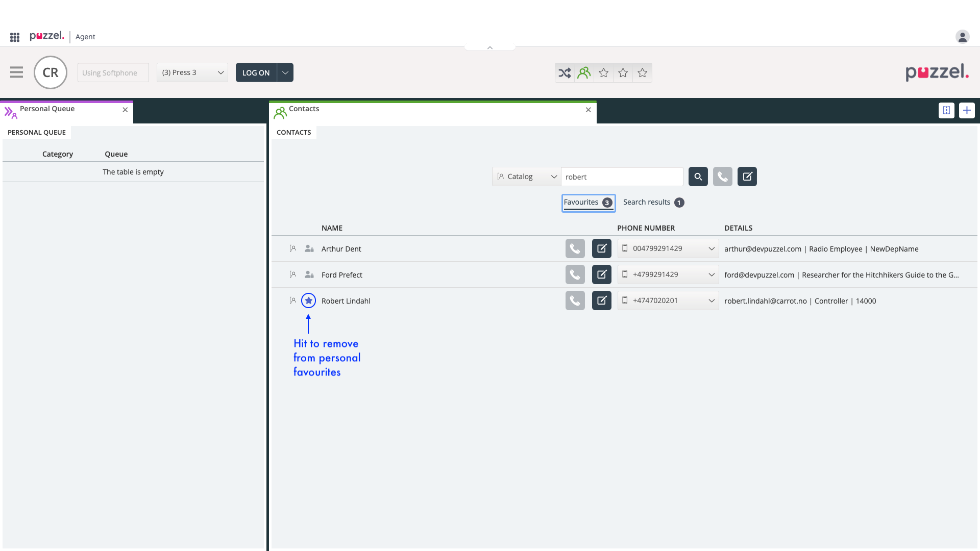Click the queue shuffle icon in toolbar
Screen dimensions: 980x551
click(565, 73)
